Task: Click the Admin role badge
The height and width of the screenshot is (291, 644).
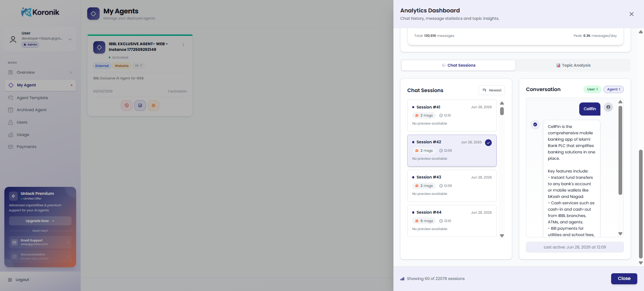Action: click(30, 45)
